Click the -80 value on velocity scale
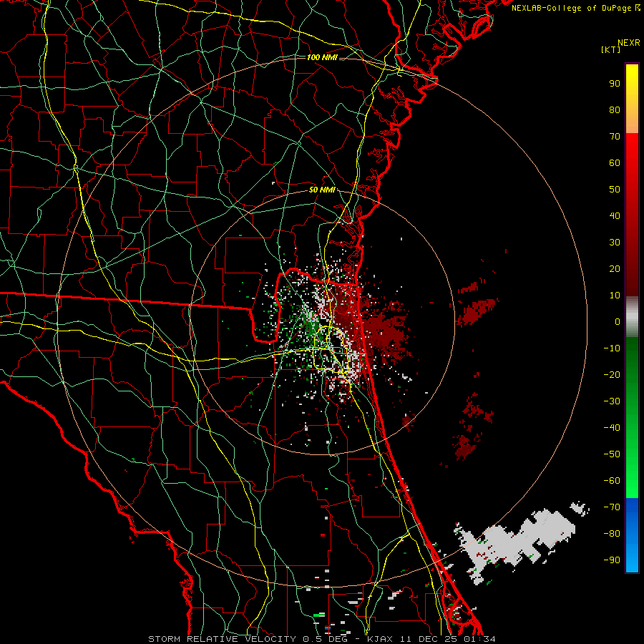The width and height of the screenshot is (644, 644). pos(612,534)
